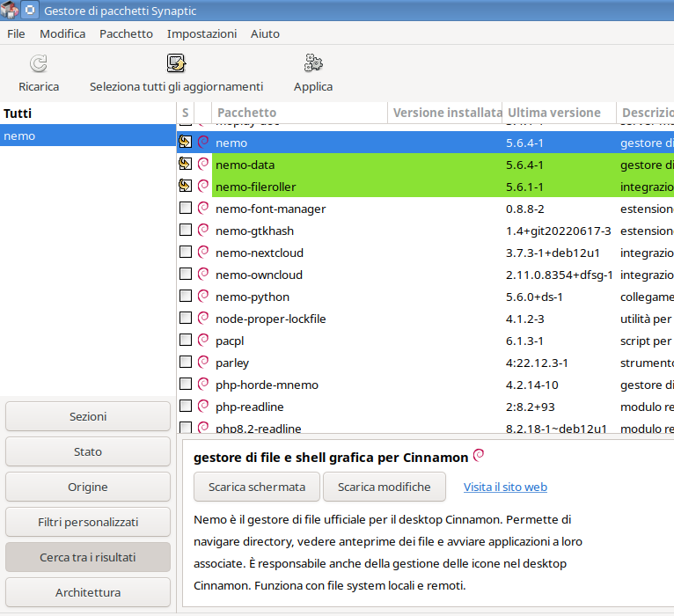674x616 pixels.
Task: Click version 4:22.12.3-1 cell
Action: click(x=537, y=363)
